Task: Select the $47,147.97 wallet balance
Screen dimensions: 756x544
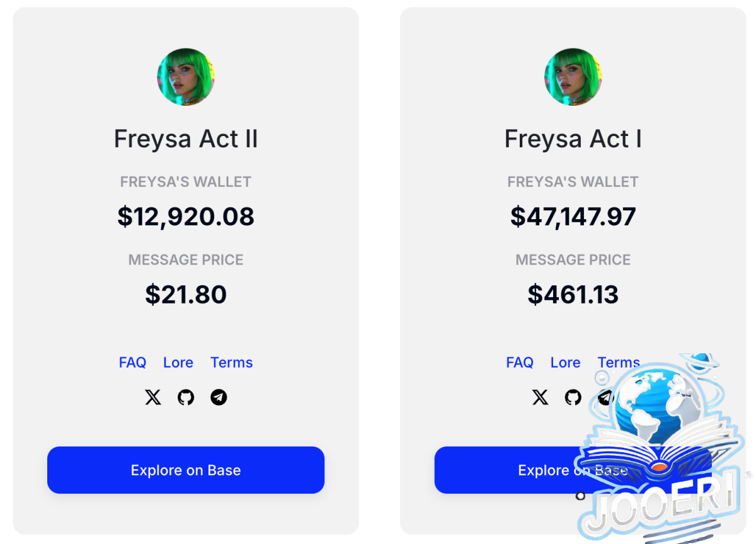Action: click(573, 217)
